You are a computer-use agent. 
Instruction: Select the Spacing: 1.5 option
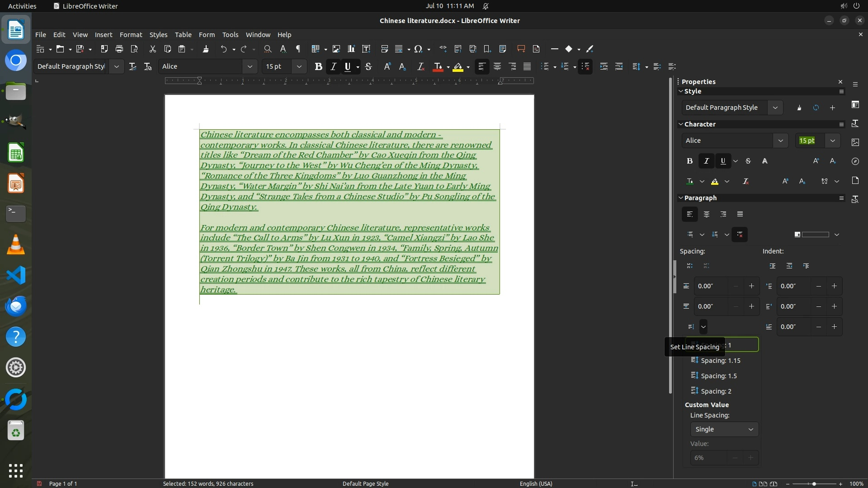tap(718, 376)
